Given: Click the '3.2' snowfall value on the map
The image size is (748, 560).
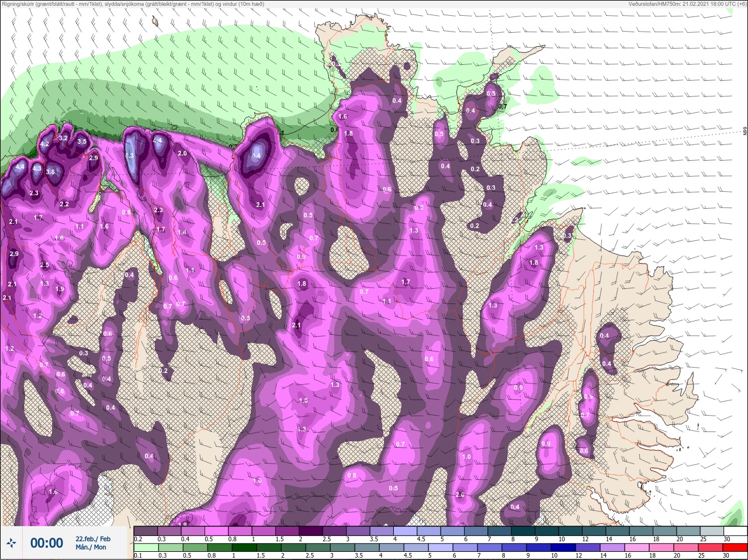Looking at the screenshot, I should (64, 138).
